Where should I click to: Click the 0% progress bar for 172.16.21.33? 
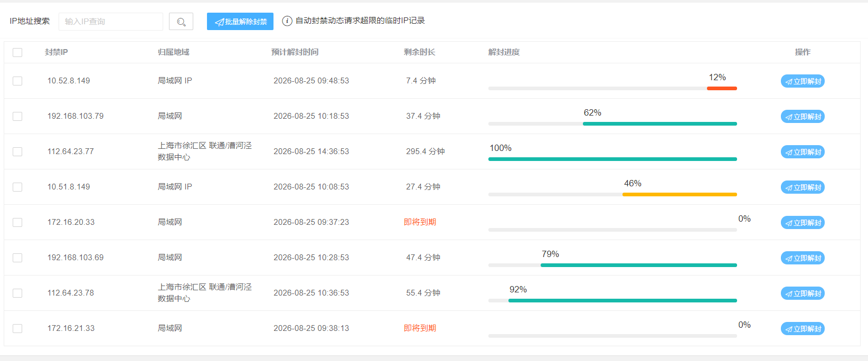point(612,336)
